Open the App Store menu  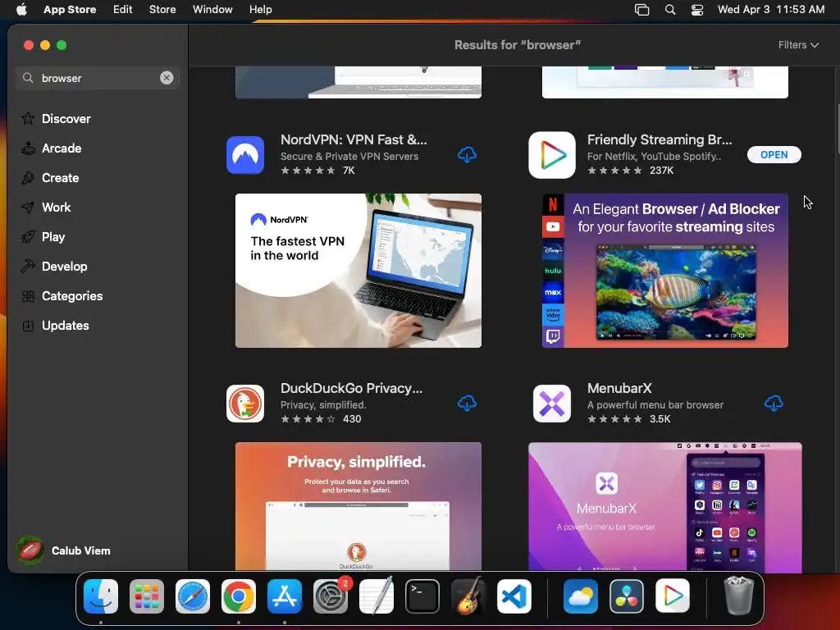coord(70,9)
